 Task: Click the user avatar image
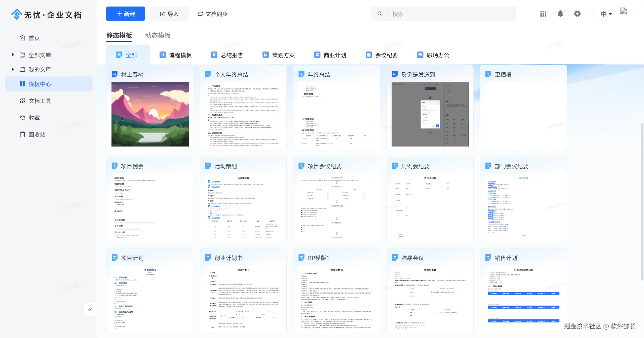tap(623, 11)
